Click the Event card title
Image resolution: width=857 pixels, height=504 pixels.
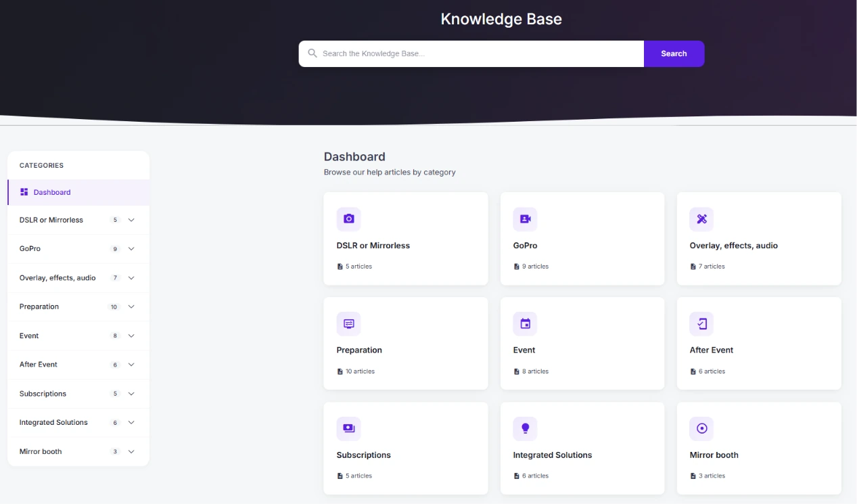tap(524, 350)
